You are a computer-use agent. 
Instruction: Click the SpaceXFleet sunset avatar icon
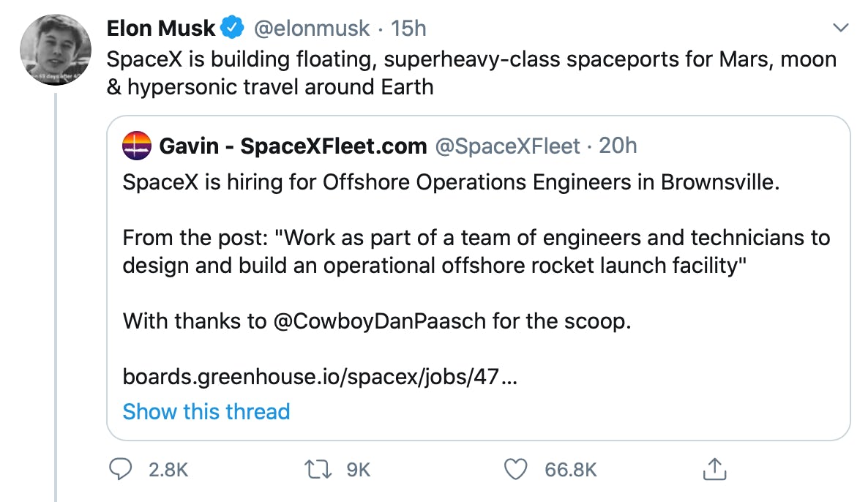[137, 146]
